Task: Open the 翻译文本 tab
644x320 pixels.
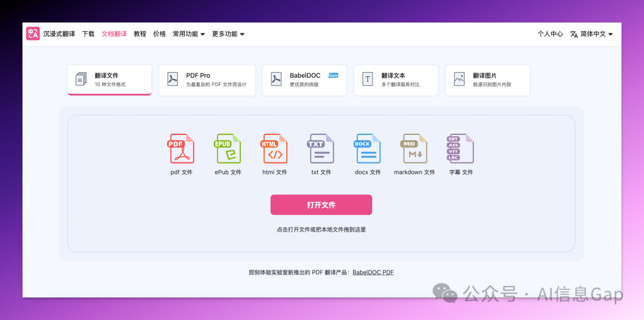Action: tap(396, 80)
